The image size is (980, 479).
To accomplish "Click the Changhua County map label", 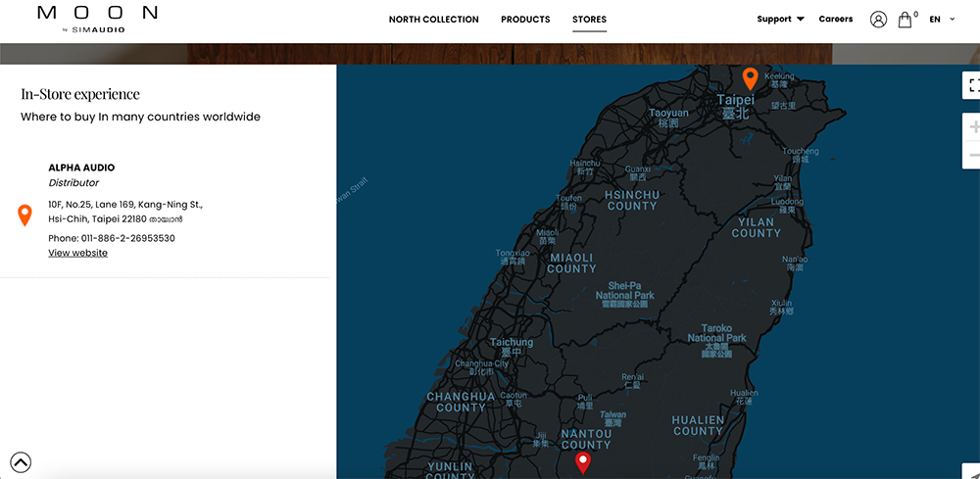I will 462,402.
